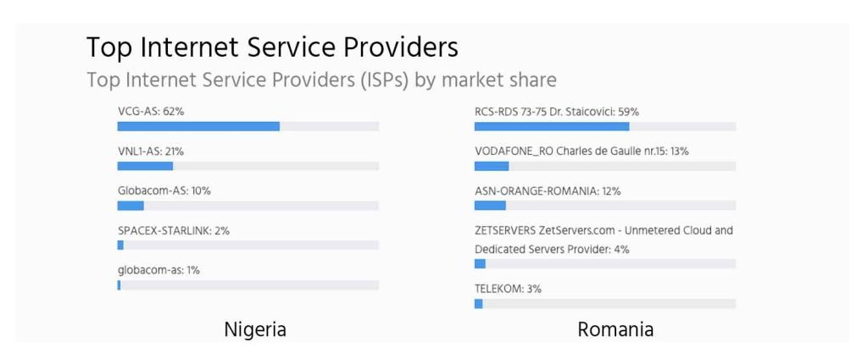Click the RCS-RDS 59% progress bar
Viewport: 868px width, 364px height.
(x=604, y=126)
